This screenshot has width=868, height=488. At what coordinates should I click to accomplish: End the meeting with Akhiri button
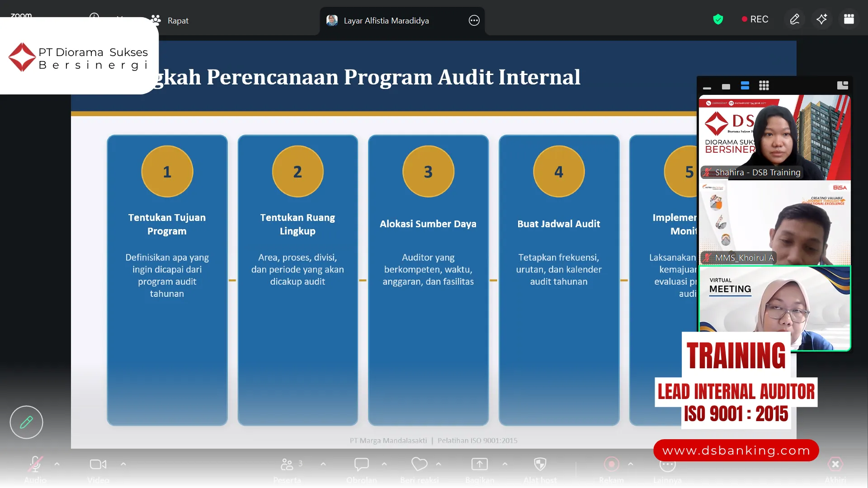pyautogui.click(x=835, y=464)
